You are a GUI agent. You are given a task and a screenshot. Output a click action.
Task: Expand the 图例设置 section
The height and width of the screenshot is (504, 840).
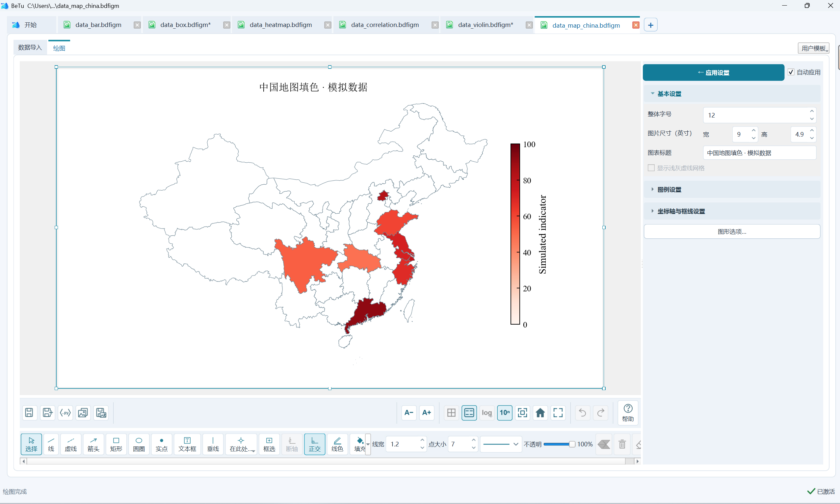click(732, 189)
